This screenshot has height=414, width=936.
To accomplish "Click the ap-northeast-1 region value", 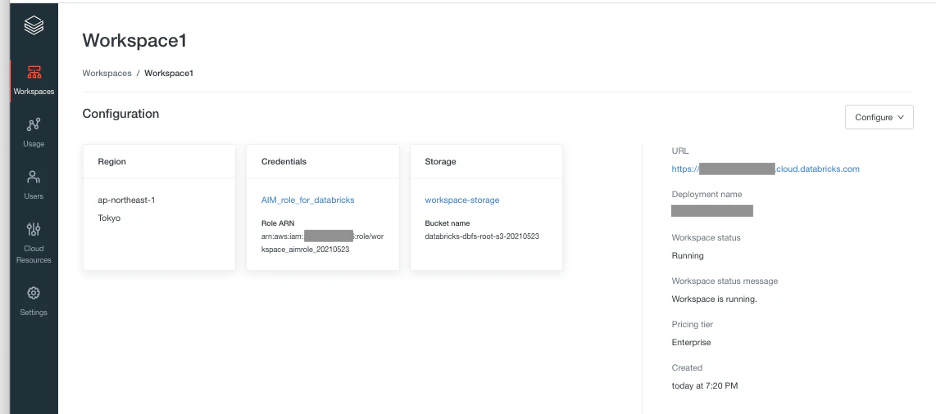I will pos(127,200).
